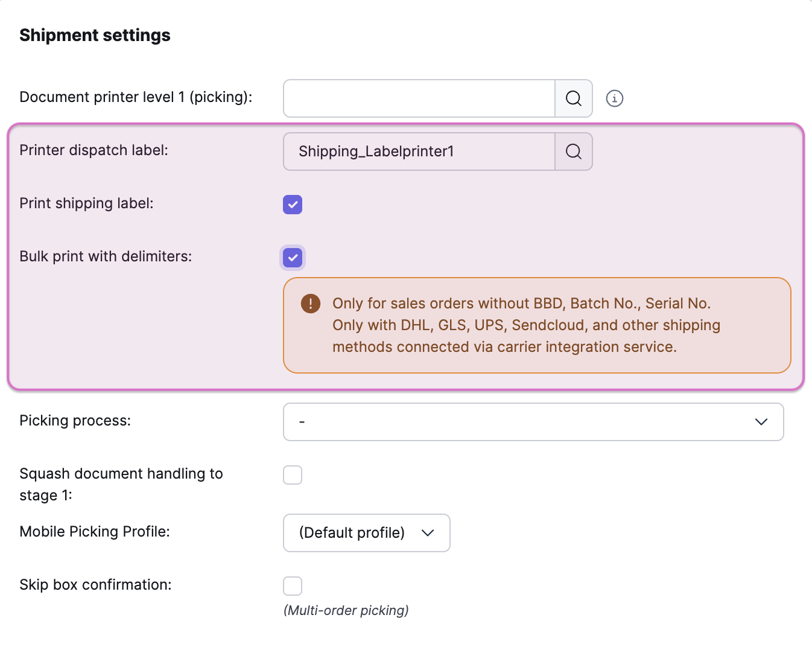Image resolution: width=812 pixels, height=647 pixels.
Task: Disable Bulk print with delimiters
Action: pyautogui.click(x=293, y=258)
